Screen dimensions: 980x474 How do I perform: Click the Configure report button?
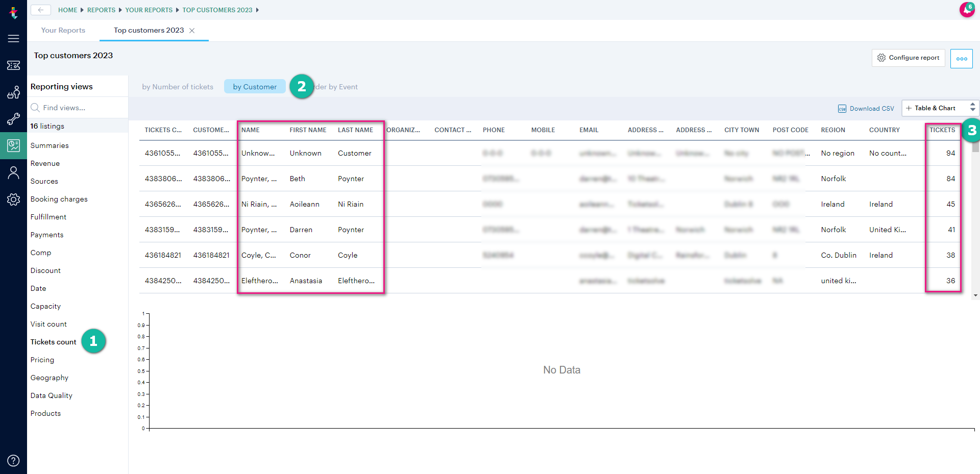908,58
